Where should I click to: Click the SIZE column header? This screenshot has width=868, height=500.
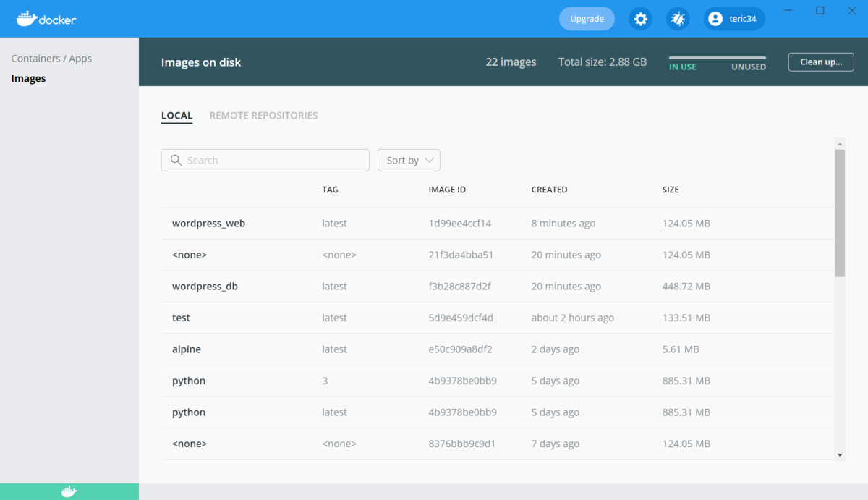(671, 190)
